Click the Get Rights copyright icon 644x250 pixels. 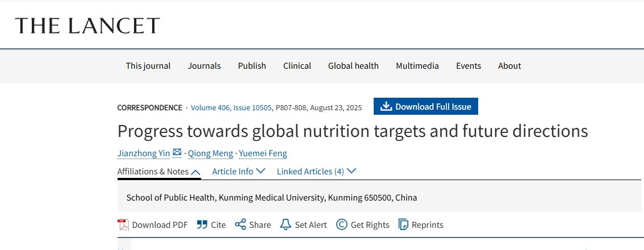click(342, 224)
